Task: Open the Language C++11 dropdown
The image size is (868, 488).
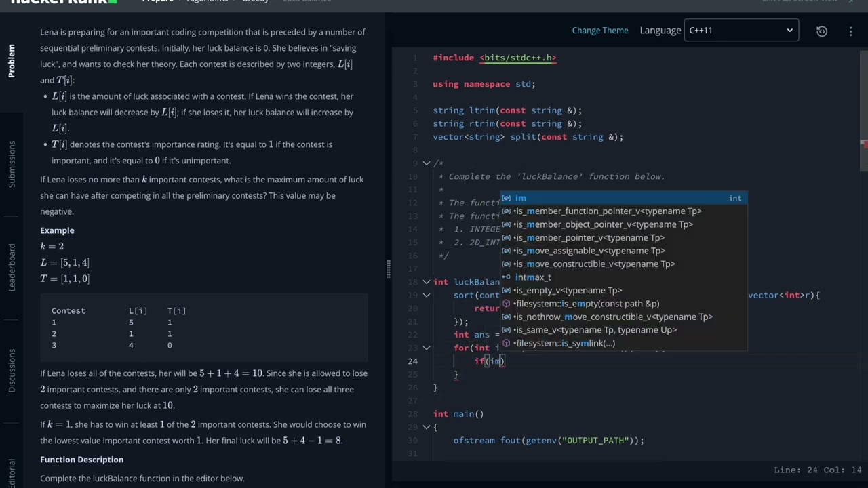Action: [x=741, y=30]
